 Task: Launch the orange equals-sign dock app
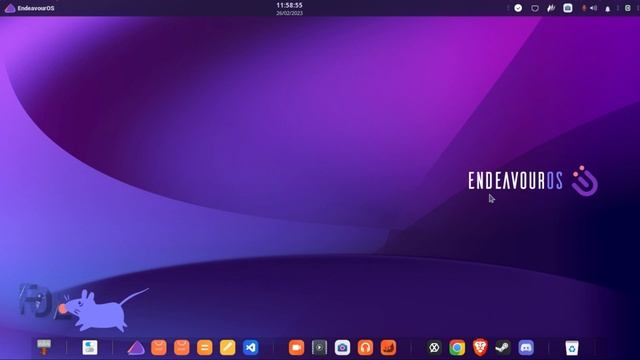pos(204,348)
